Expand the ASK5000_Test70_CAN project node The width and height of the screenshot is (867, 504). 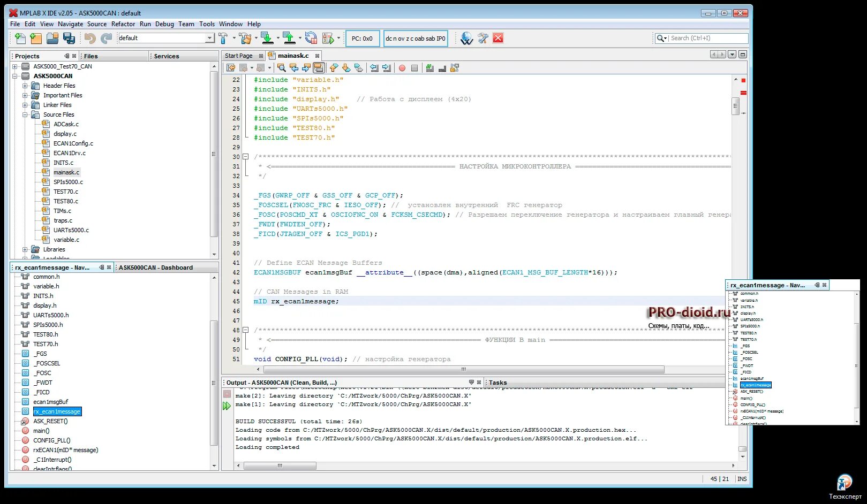(15, 66)
